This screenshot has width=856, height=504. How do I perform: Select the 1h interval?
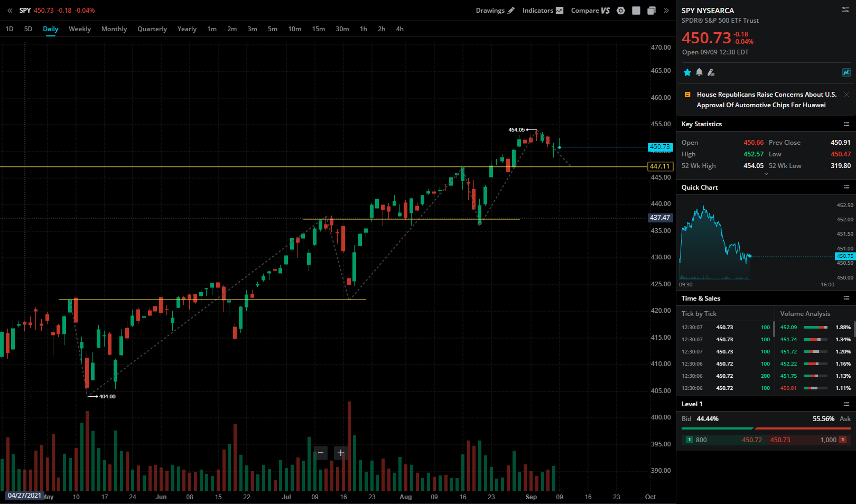364,29
